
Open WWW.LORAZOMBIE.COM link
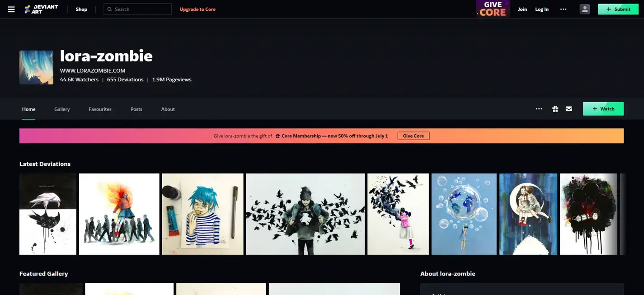coord(93,70)
